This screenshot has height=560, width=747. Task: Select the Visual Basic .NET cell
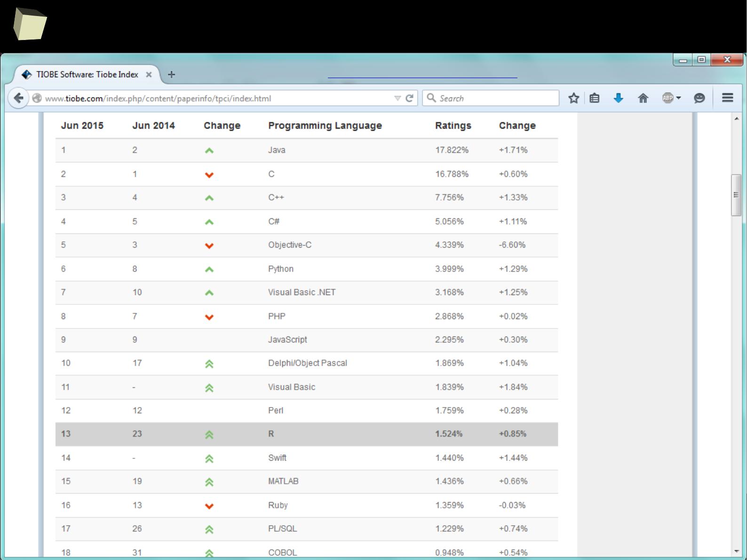(x=302, y=292)
